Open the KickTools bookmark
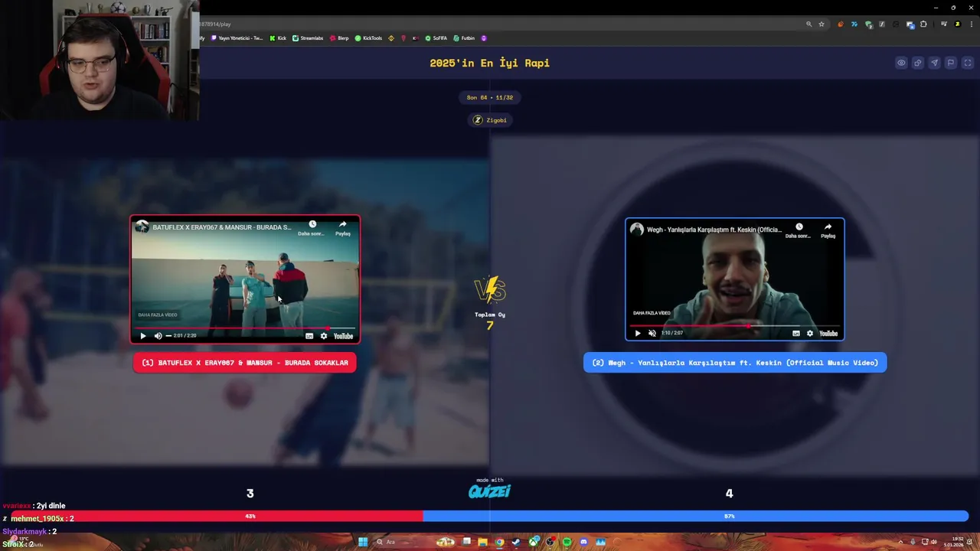This screenshot has width=980, height=551. (368, 38)
